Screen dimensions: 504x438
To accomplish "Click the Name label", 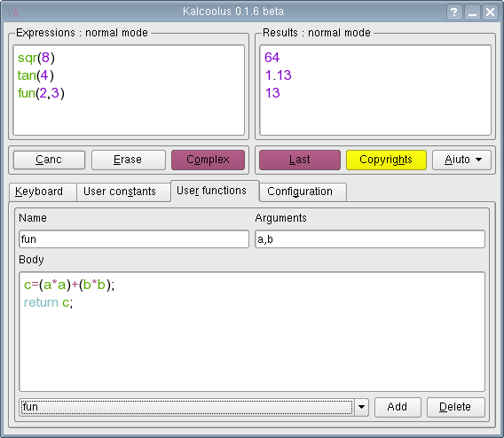I will (33, 218).
